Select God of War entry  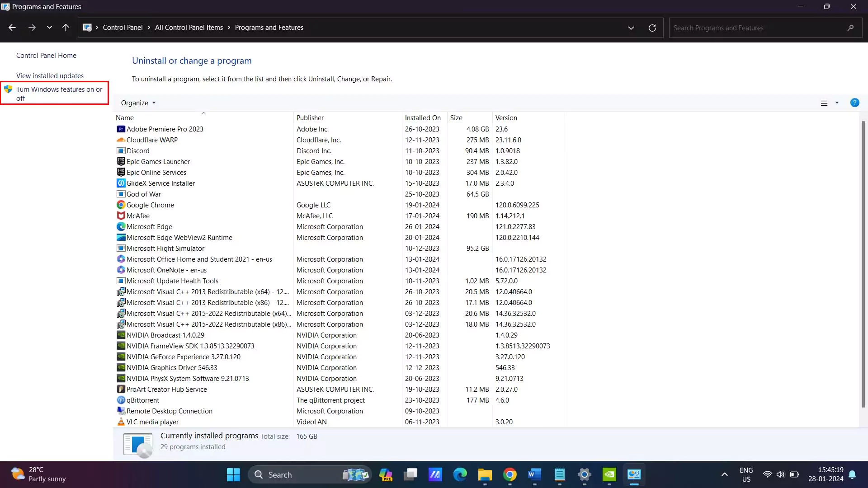point(144,194)
